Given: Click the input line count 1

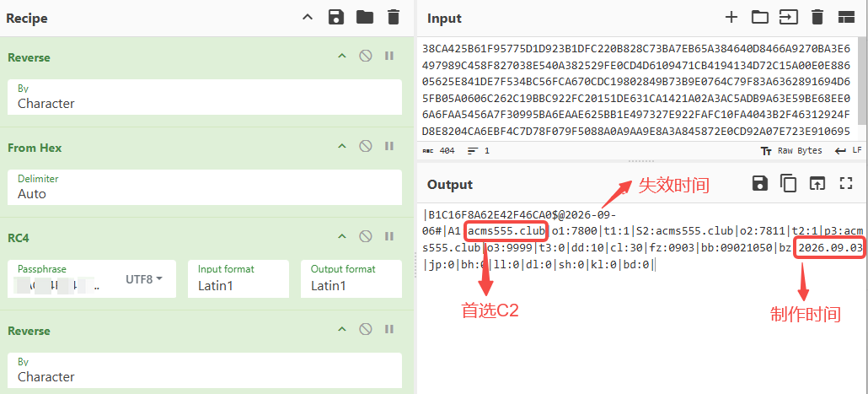Looking at the screenshot, I should [479, 151].
